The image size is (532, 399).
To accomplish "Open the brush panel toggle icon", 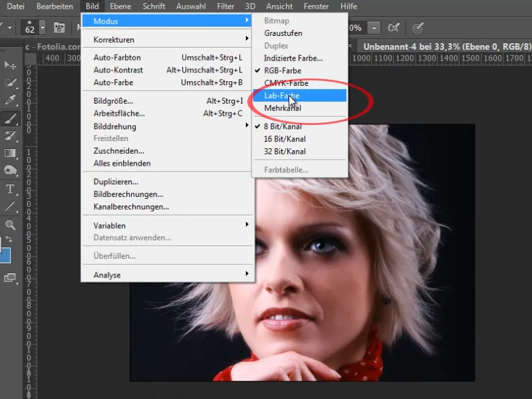I will (59, 27).
